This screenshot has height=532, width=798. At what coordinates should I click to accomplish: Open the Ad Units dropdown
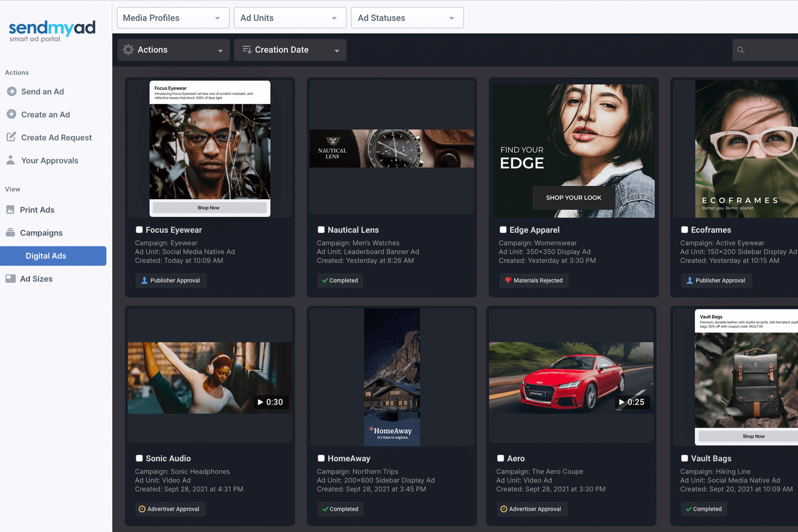click(290, 18)
